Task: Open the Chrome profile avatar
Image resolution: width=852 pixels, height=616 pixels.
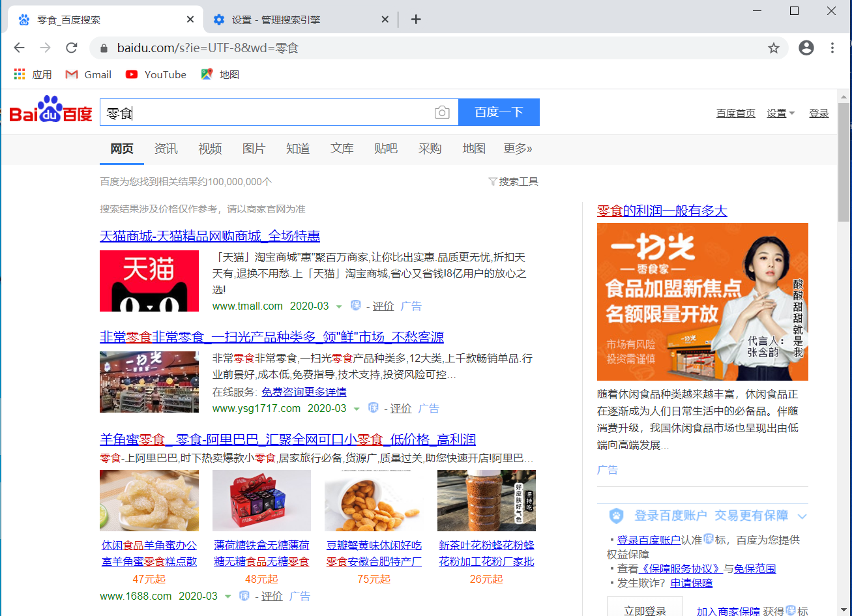Action: [806, 48]
